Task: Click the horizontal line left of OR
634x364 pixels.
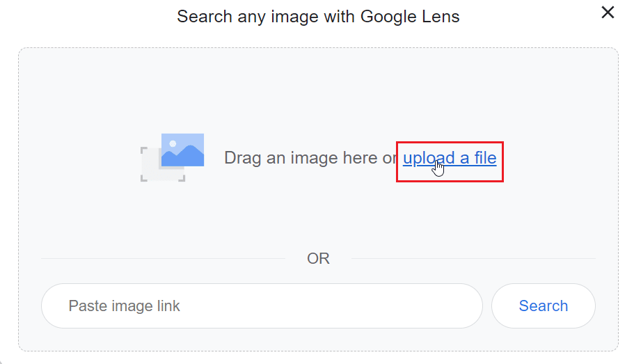Action: tap(163, 259)
